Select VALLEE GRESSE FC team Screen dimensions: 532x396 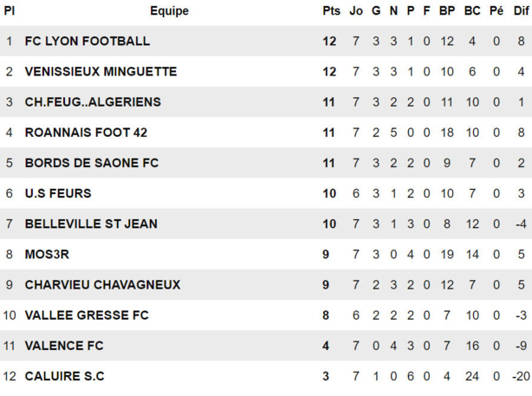click(87, 315)
